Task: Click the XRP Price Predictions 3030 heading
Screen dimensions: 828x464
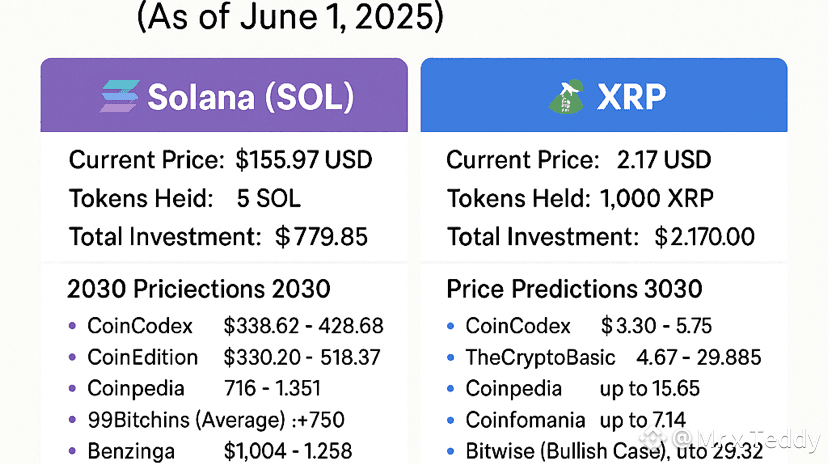Action: click(574, 290)
